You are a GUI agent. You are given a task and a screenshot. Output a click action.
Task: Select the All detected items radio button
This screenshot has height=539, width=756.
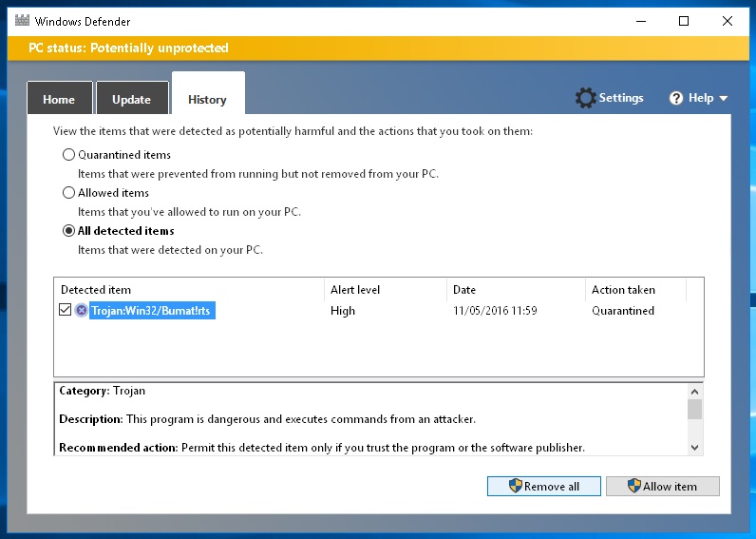point(69,231)
